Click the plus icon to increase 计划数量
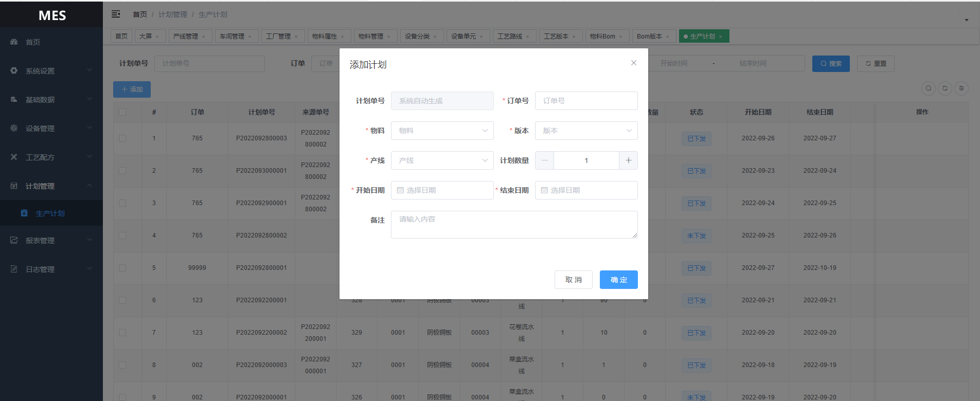Image resolution: width=980 pixels, height=401 pixels. pyautogui.click(x=628, y=160)
